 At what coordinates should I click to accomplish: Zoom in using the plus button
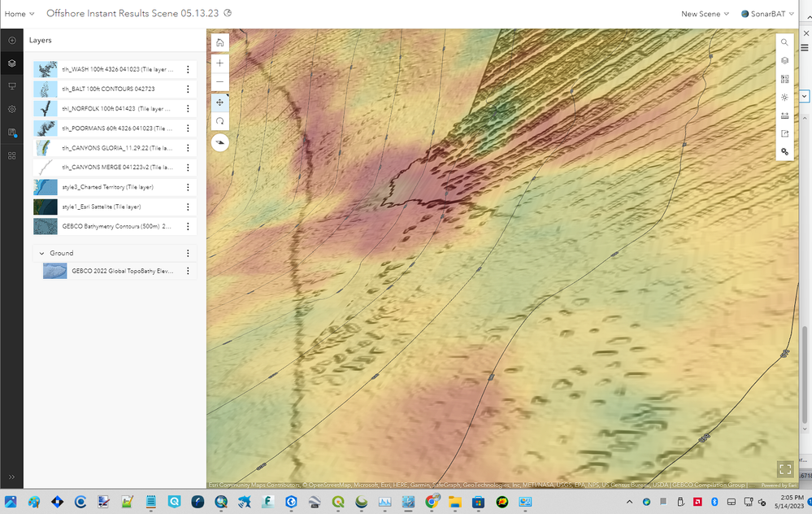(x=219, y=63)
